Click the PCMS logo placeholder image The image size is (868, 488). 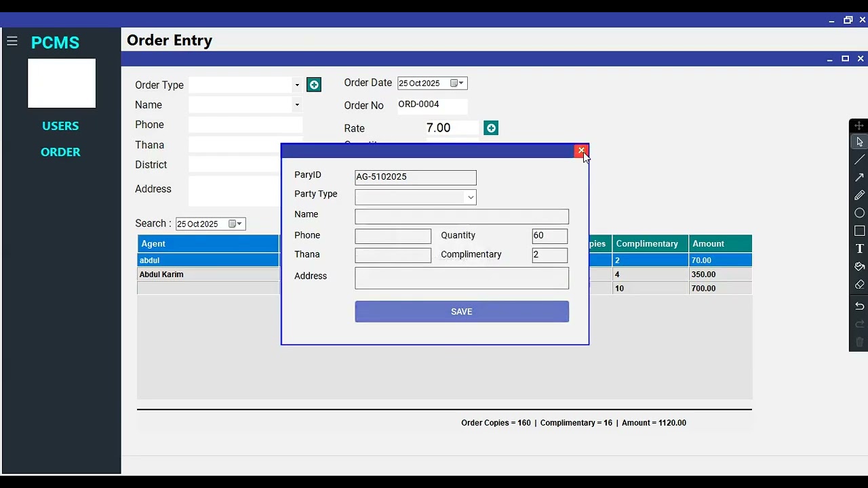pos(62,83)
